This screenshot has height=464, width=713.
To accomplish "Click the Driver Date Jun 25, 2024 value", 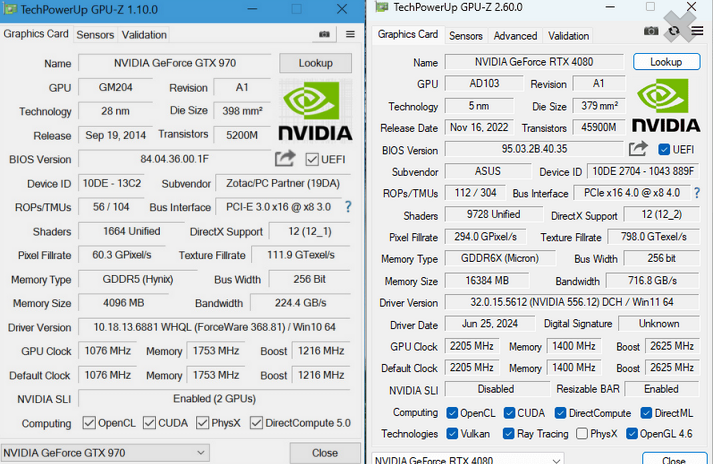I will point(490,323).
